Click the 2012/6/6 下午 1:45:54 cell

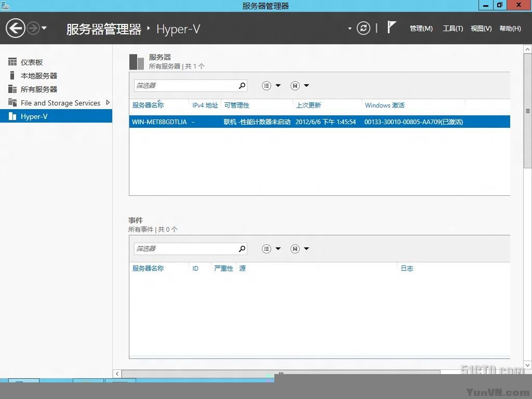[x=326, y=122]
